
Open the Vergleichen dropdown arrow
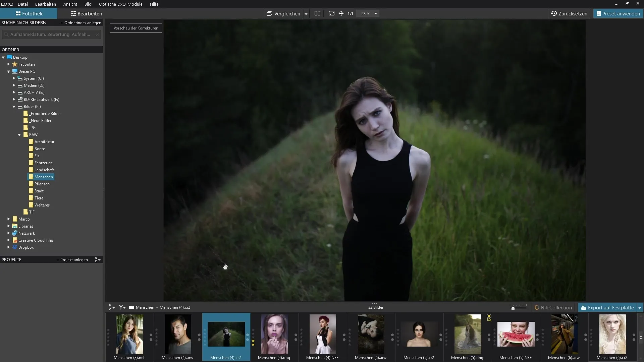click(x=306, y=14)
